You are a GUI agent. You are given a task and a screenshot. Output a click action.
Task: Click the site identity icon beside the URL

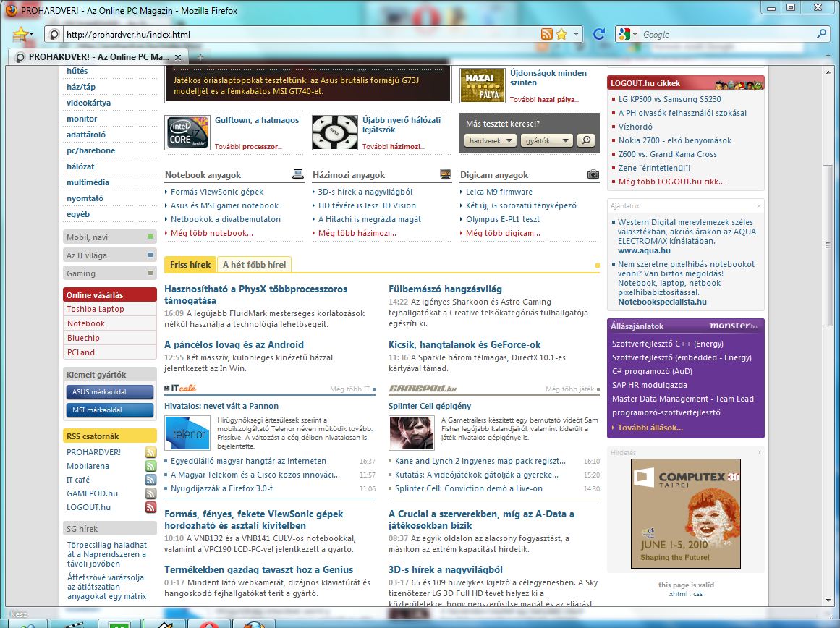tap(54, 34)
